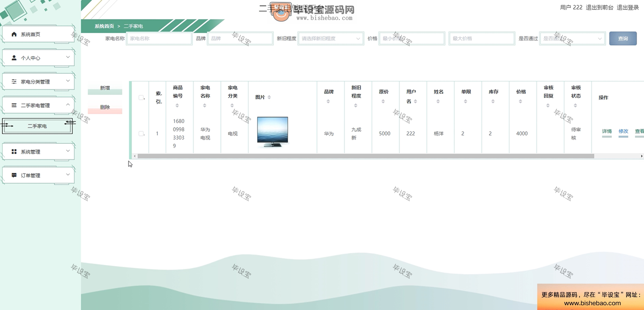
Task: Click the horizontal table scrollbar
Action: 366,156
